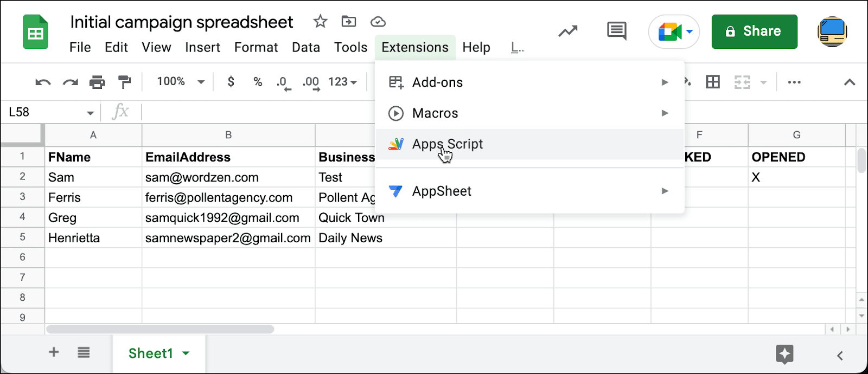Star the Initial campaign spreadsheet
This screenshot has width=868, height=374.
[x=320, y=22]
